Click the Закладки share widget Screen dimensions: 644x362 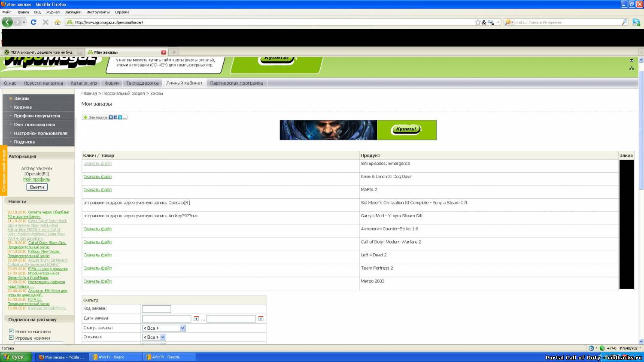tap(105, 117)
